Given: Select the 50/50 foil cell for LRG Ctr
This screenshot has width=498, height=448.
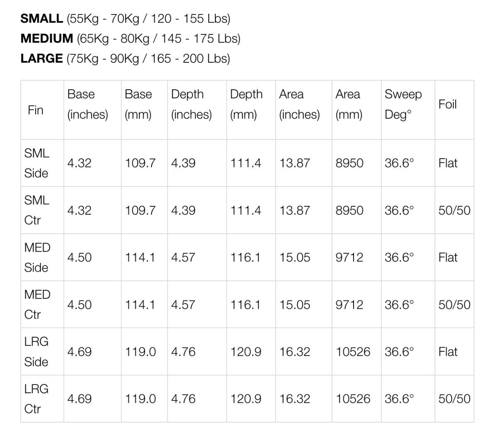Looking at the screenshot, I should (454, 399).
